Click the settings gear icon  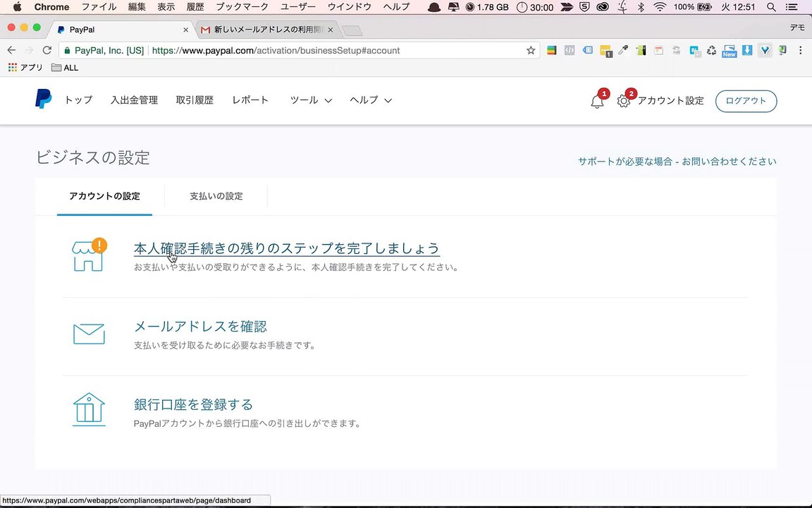click(624, 101)
